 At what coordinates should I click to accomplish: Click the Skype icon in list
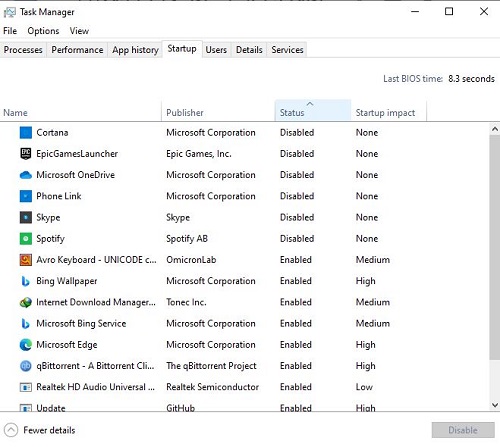click(x=26, y=217)
